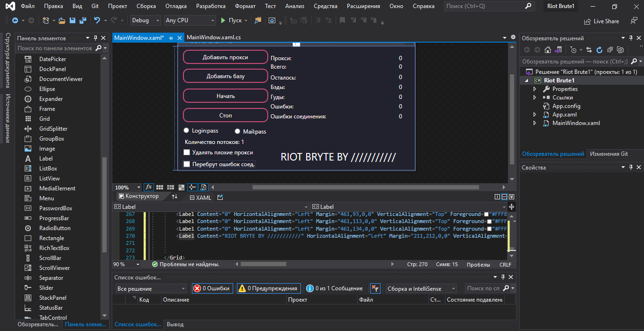The height and width of the screenshot is (331, 644).
Task: Collapse all nodes in Solution Explorer
Action: click(609, 50)
